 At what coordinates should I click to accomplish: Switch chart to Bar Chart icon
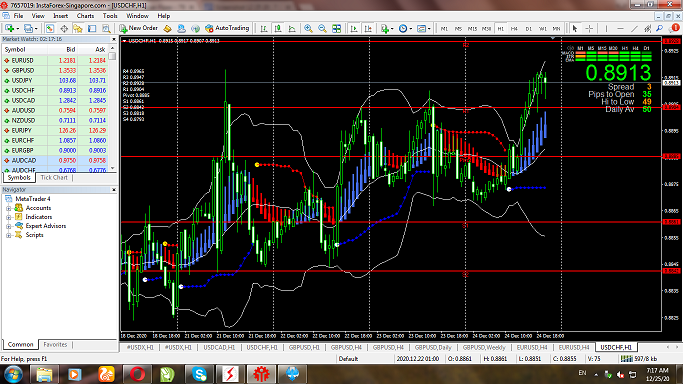click(x=264, y=28)
